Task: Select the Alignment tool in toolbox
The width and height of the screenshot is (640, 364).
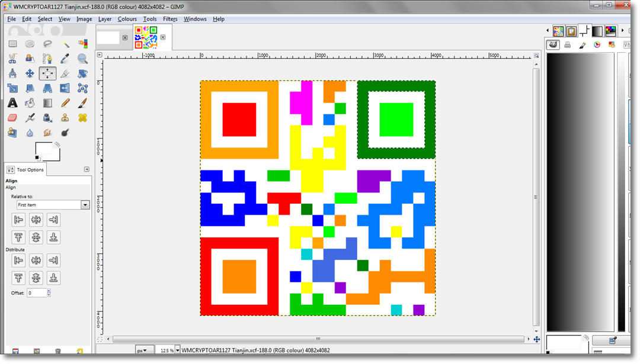Action: tap(47, 73)
